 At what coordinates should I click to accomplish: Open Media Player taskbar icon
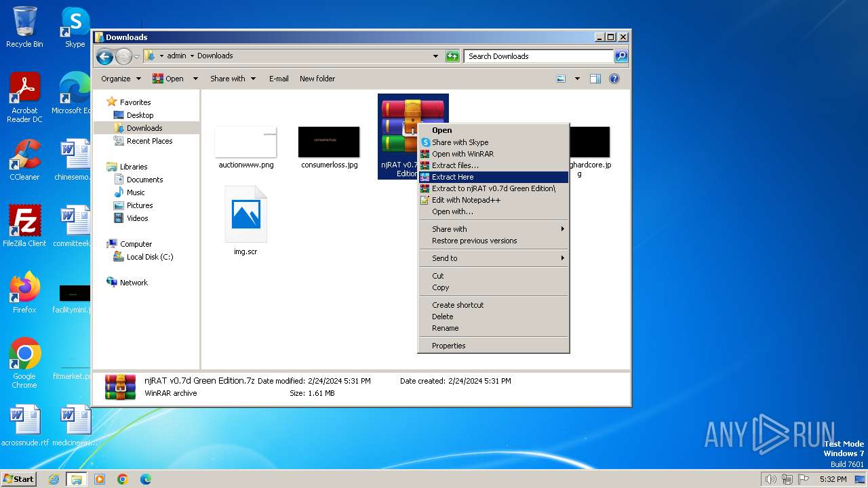tap(100, 479)
